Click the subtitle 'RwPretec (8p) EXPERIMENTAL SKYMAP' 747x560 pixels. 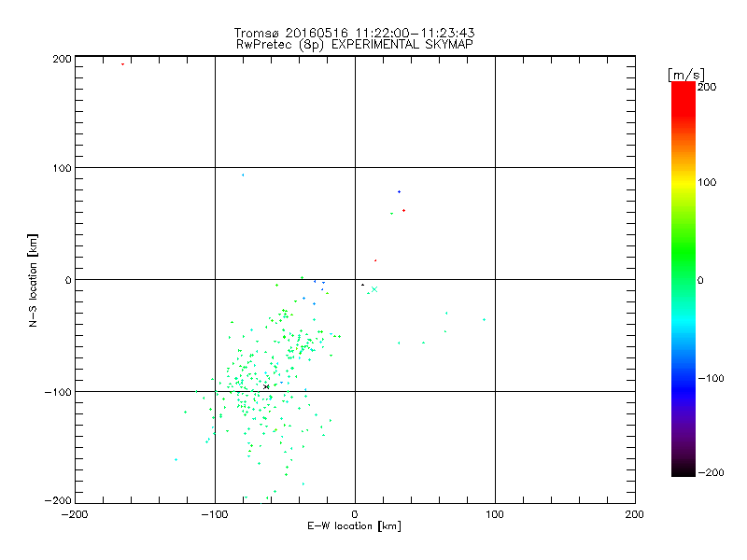(x=355, y=45)
